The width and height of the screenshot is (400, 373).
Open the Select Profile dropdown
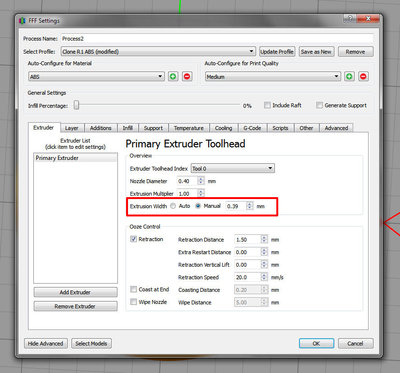[158, 52]
